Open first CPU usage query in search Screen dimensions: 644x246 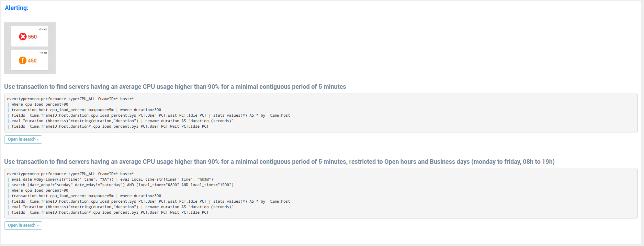23,139
